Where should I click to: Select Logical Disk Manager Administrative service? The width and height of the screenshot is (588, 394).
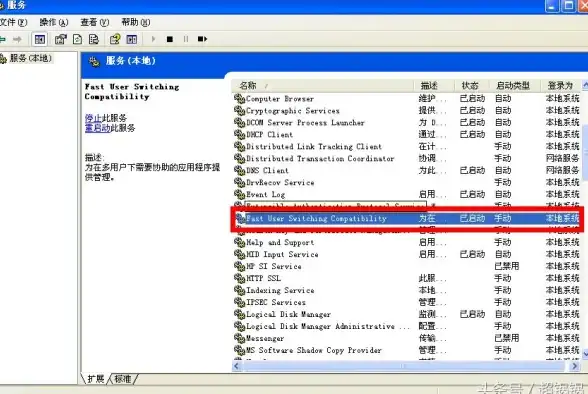(406, 327)
